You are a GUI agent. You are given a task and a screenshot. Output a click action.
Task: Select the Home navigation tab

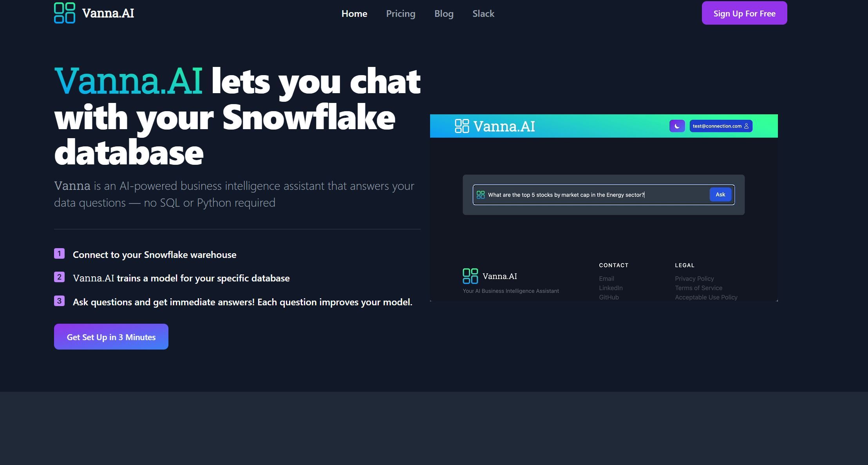[x=354, y=13]
